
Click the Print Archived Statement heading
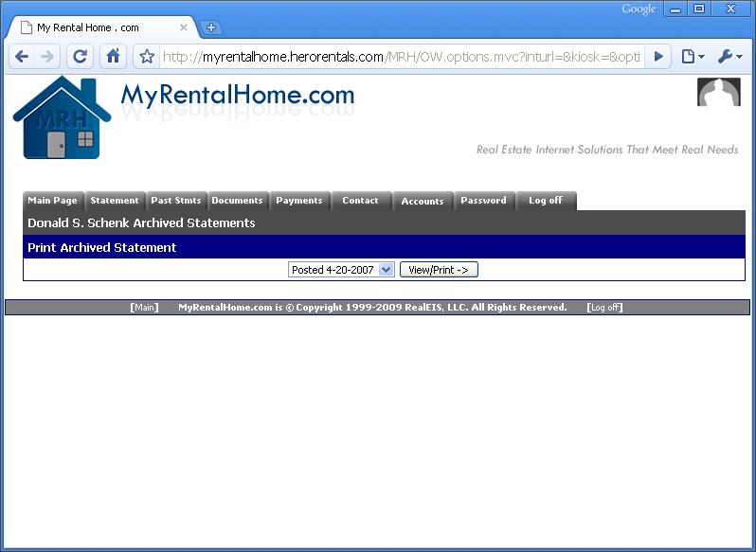click(101, 247)
